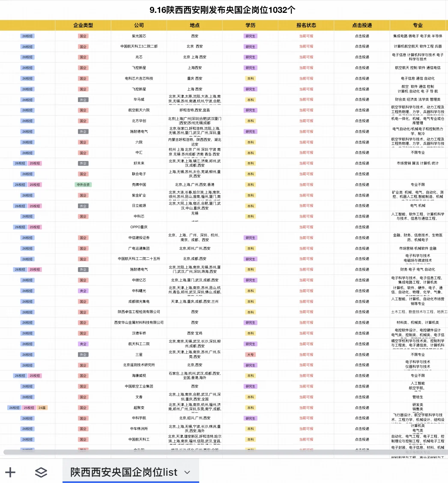Click the 呼和浩特,西安,宜昌 location cell
Viewport: 448px width, 483px height.
[195, 110]
